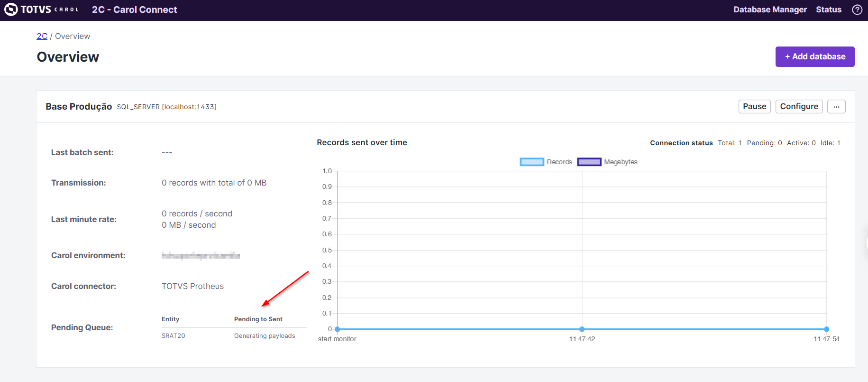Click the Records legend color box

(531, 162)
